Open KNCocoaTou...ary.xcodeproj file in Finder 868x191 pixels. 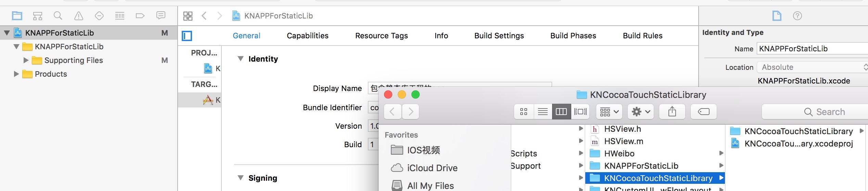[799, 143]
